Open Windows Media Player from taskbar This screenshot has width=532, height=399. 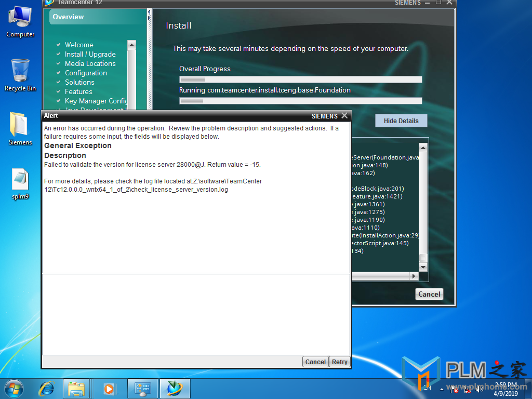[109, 389]
